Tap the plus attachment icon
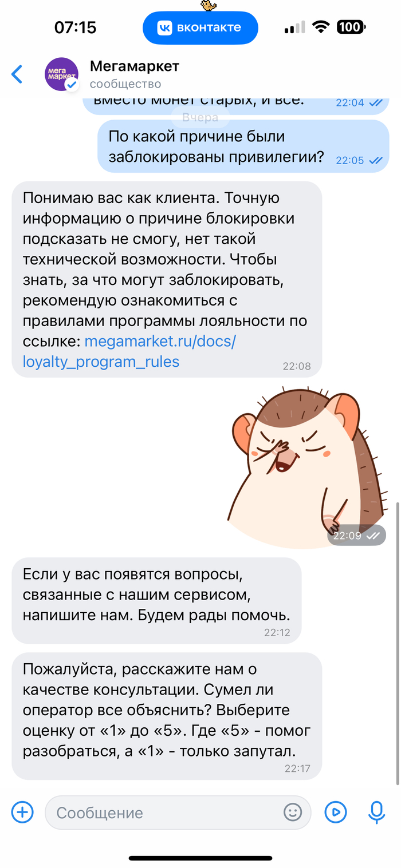Image resolution: width=401 pixels, height=868 pixels. [x=23, y=812]
